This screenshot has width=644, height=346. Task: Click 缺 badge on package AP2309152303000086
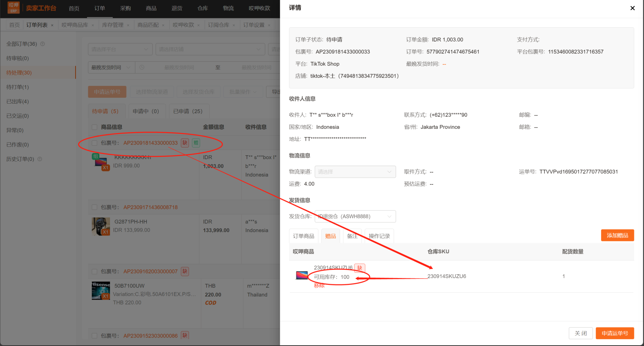click(185, 335)
